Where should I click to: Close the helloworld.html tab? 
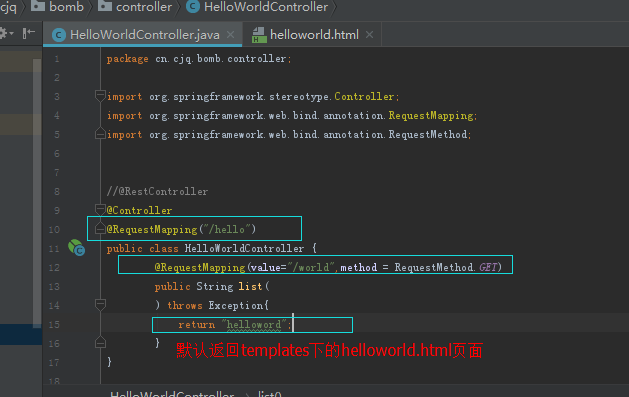coord(369,35)
